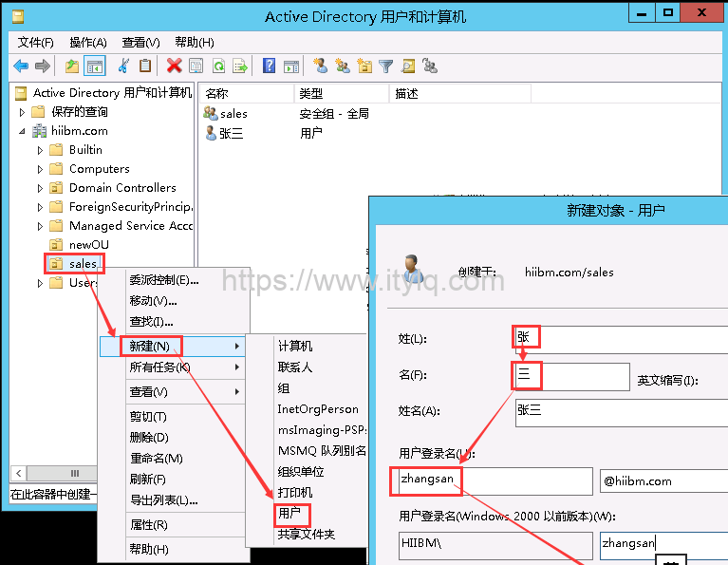Open the 新建(N) submenu
This screenshot has width=728, height=565.
pyautogui.click(x=172, y=347)
